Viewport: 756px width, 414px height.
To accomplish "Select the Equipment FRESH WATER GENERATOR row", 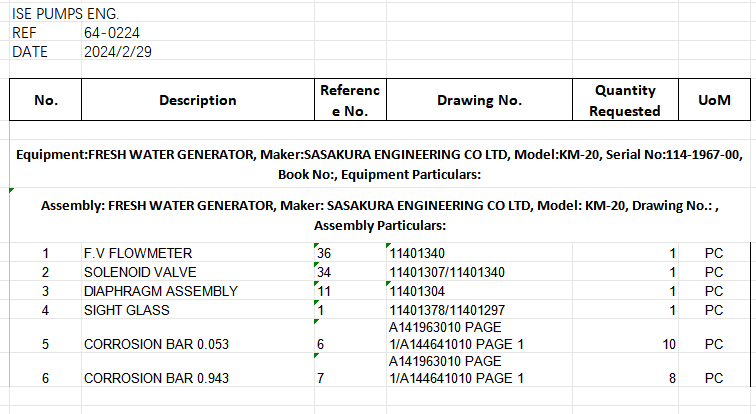I will (380, 164).
